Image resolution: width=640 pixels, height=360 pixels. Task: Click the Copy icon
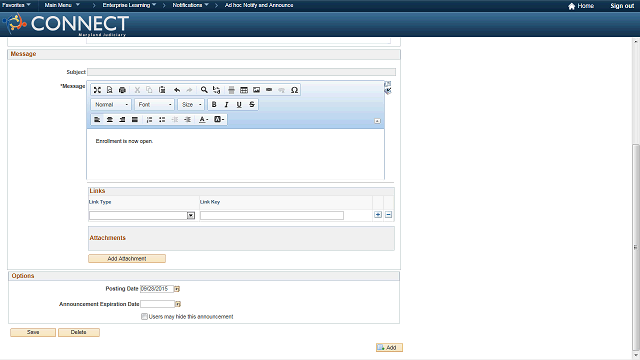[x=149, y=90]
